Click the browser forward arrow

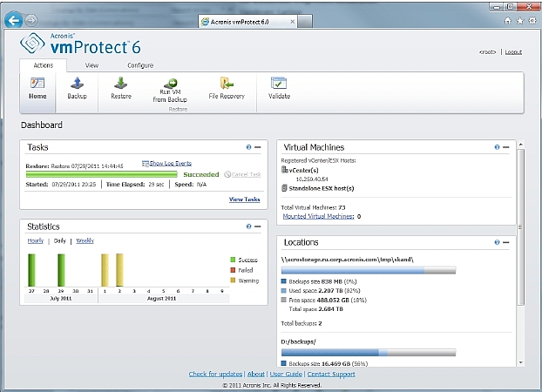pyautogui.click(x=31, y=21)
